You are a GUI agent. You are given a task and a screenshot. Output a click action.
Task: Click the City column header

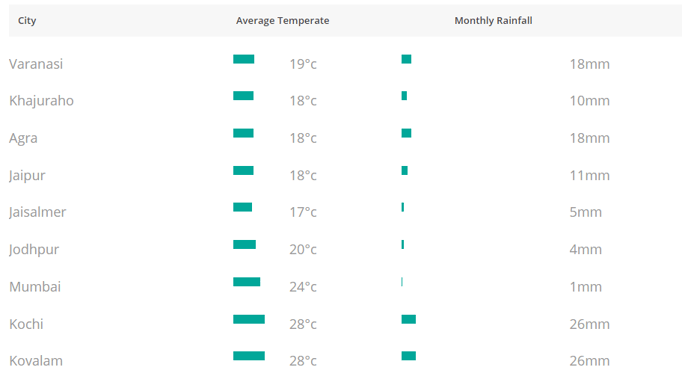click(27, 21)
